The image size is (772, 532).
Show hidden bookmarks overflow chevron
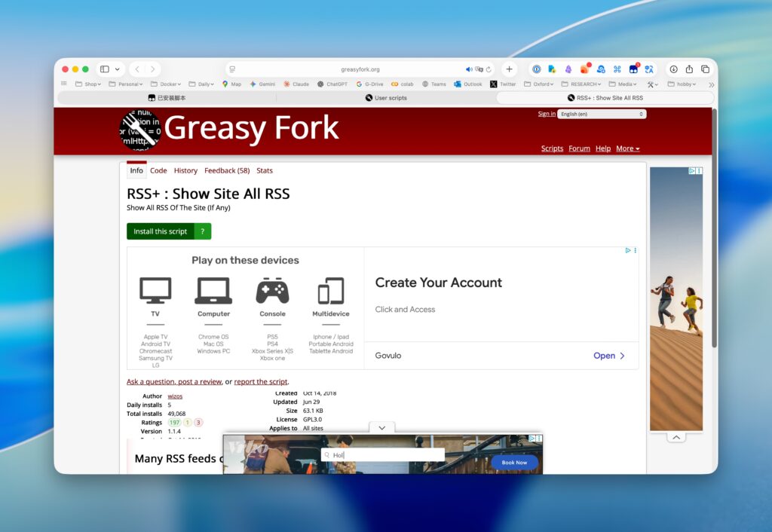click(x=711, y=84)
